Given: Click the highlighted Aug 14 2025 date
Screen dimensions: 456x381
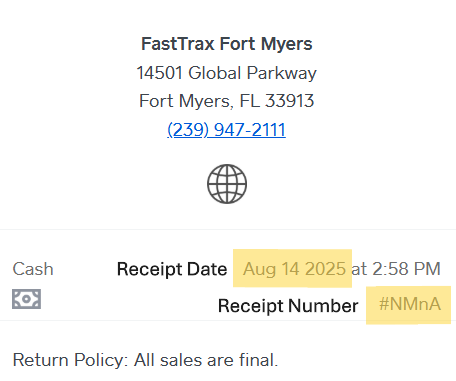Looking at the screenshot, I should tap(295, 269).
